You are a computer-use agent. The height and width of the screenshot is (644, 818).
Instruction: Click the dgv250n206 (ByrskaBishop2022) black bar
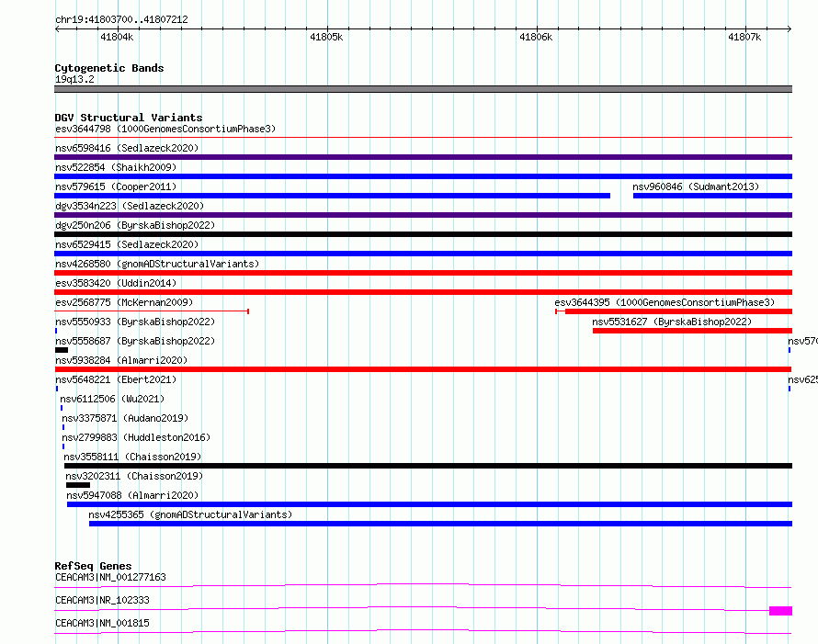click(x=423, y=234)
